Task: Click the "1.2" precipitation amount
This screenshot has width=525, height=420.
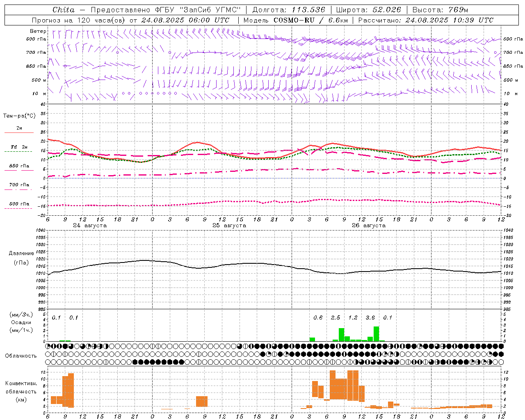Action: tap(353, 317)
